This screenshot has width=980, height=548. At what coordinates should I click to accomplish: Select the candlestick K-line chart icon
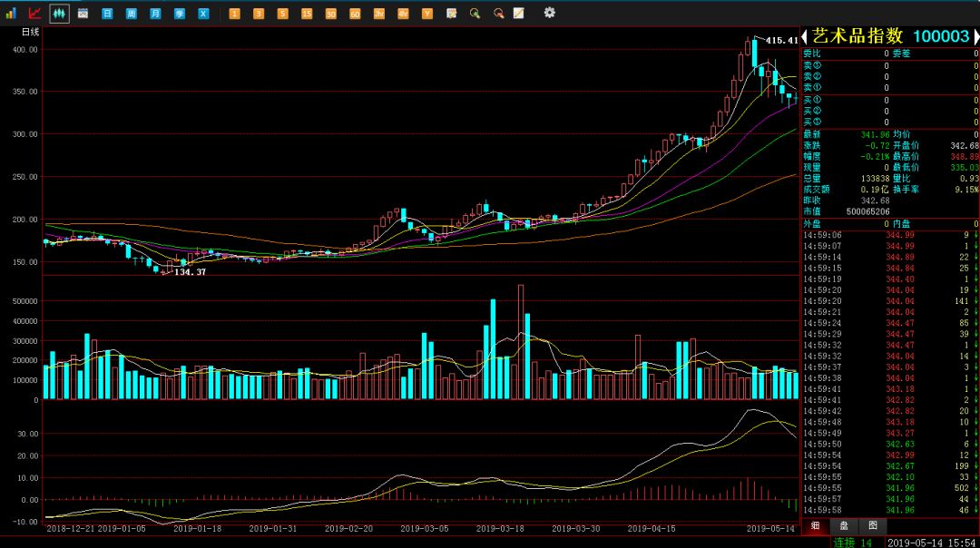click(x=59, y=13)
